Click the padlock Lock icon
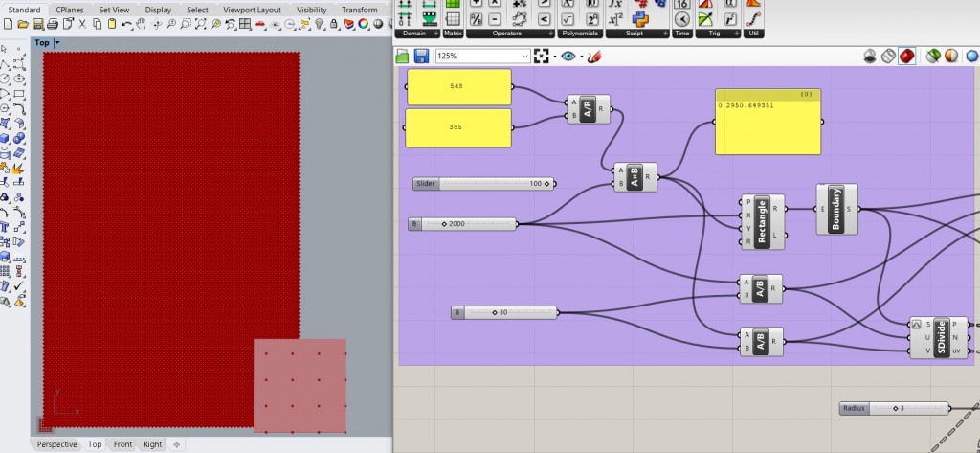Image resolution: width=980 pixels, height=453 pixels. coord(334,24)
